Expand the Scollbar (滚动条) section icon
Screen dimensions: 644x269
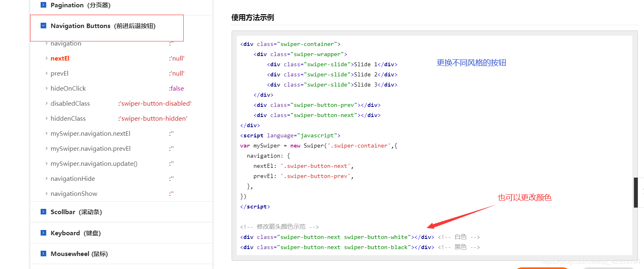click(43, 212)
